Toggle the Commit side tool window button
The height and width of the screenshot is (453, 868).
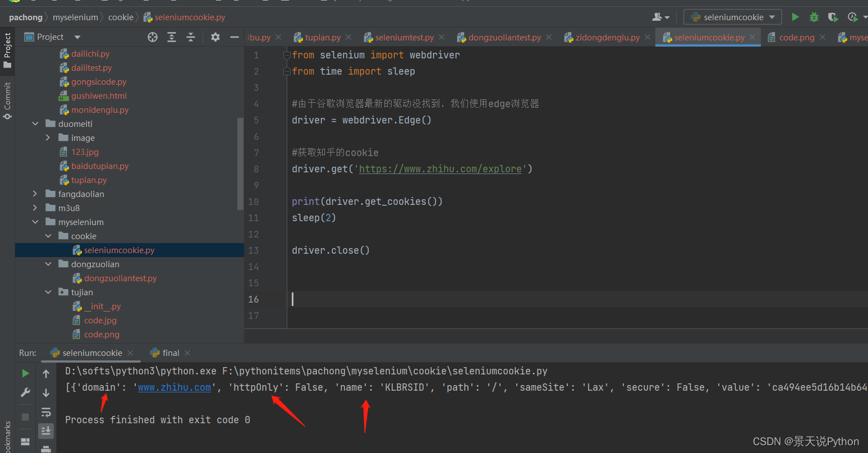[7, 101]
